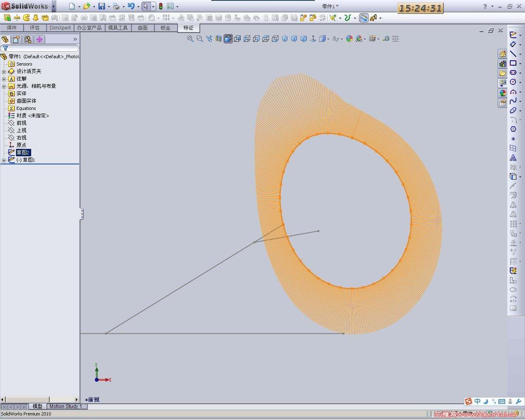525x420 pixels.
Task: Select the Ellipse sketch tool
Action: [x=513, y=110]
